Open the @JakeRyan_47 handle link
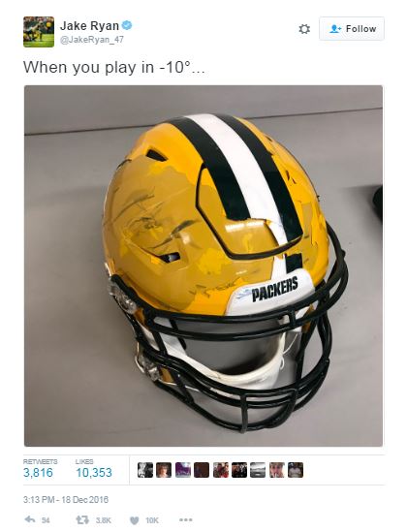This screenshot has width=407, height=532. click(92, 40)
